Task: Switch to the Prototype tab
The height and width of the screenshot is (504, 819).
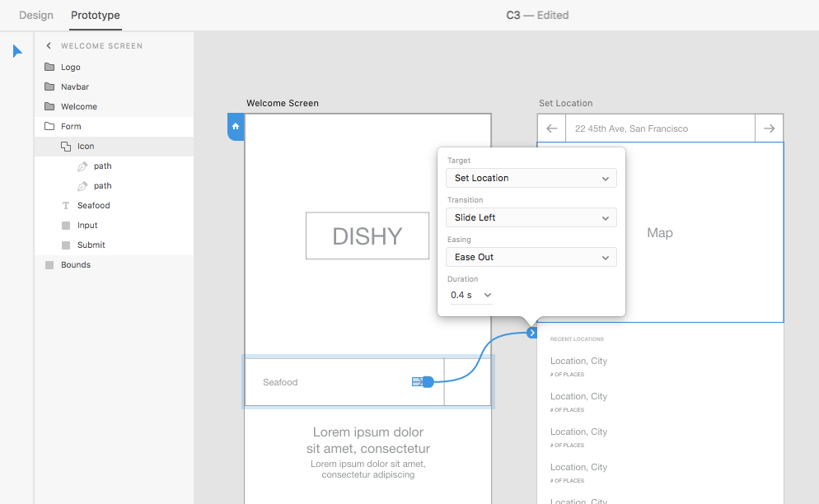Action: 95,15
